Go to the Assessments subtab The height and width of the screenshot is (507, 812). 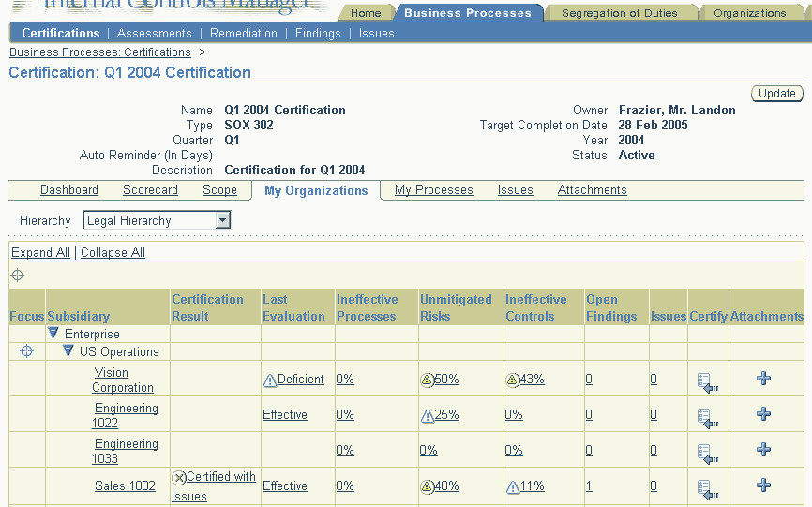coord(155,33)
